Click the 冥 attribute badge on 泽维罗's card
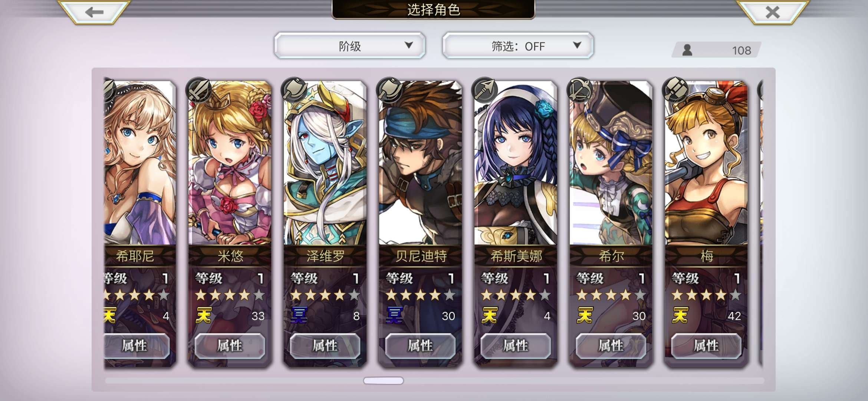This screenshot has width=868, height=401. pos(299,315)
